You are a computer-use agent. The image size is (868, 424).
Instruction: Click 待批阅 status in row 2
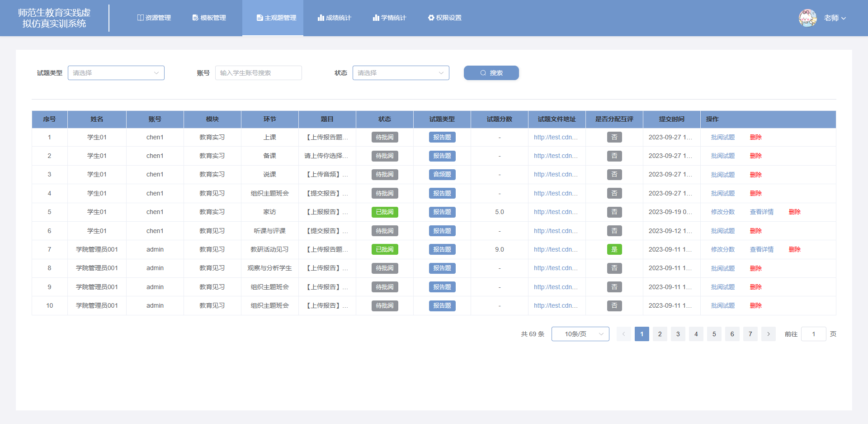pyautogui.click(x=385, y=156)
